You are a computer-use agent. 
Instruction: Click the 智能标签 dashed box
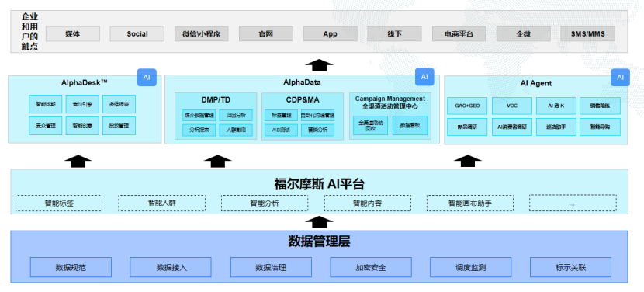59,203
